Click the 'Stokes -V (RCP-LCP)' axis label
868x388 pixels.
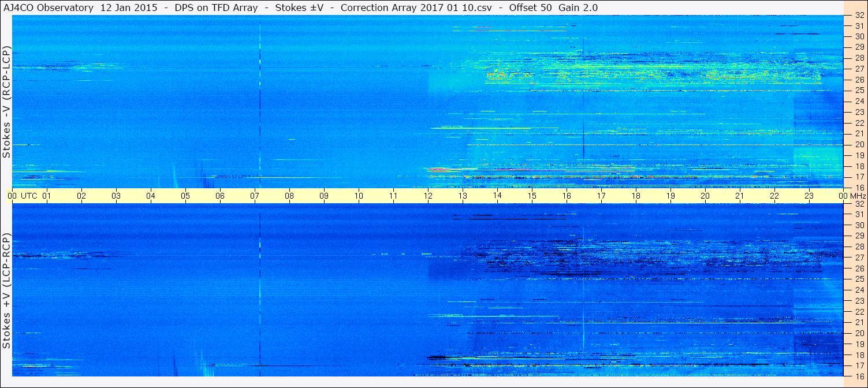point(7,102)
